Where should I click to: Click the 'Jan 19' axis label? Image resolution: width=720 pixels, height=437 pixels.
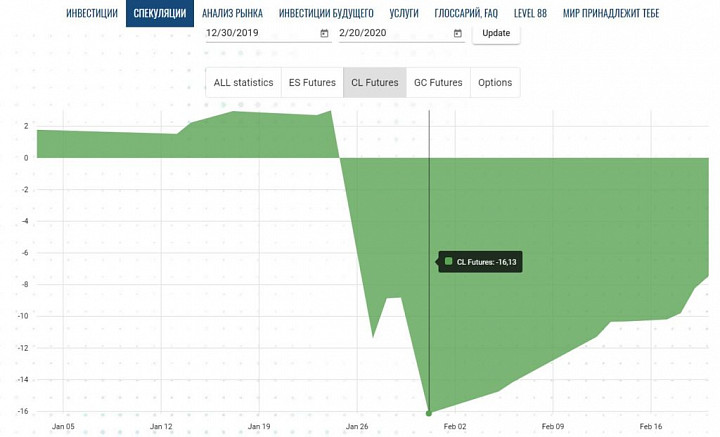tap(259, 426)
